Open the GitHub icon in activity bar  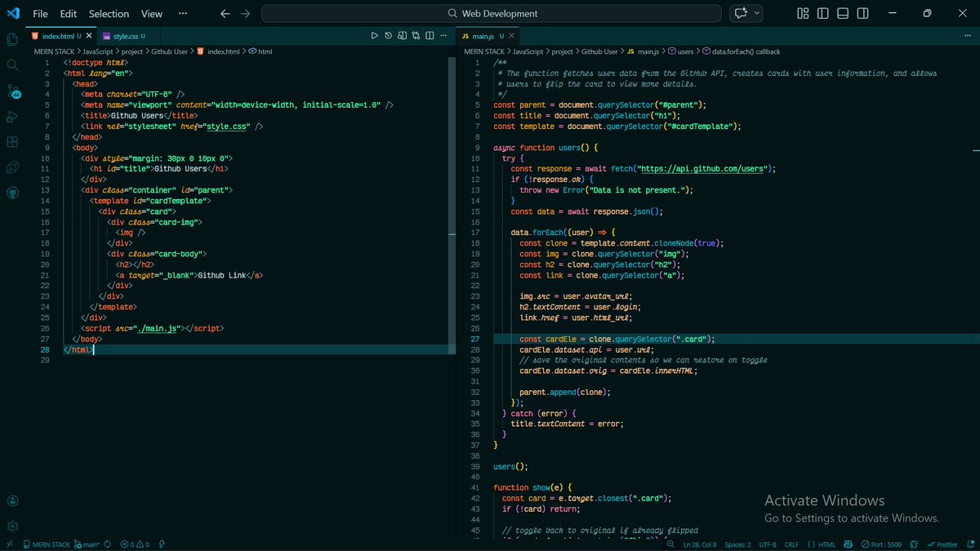coord(12,193)
